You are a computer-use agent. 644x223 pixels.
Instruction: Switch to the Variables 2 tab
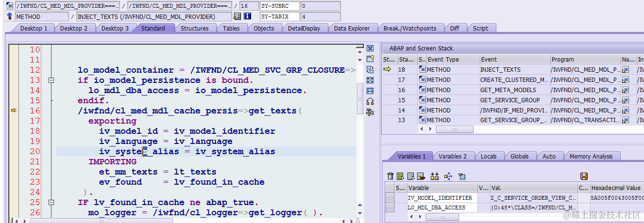coord(453,156)
